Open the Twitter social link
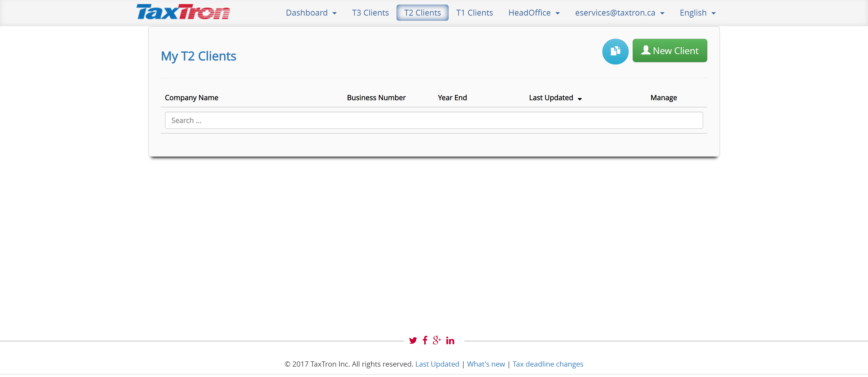 (x=413, y=340)
